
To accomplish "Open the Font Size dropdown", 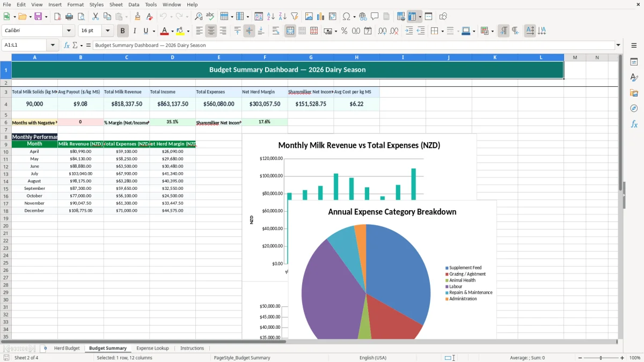I will [x=108, y=31].
